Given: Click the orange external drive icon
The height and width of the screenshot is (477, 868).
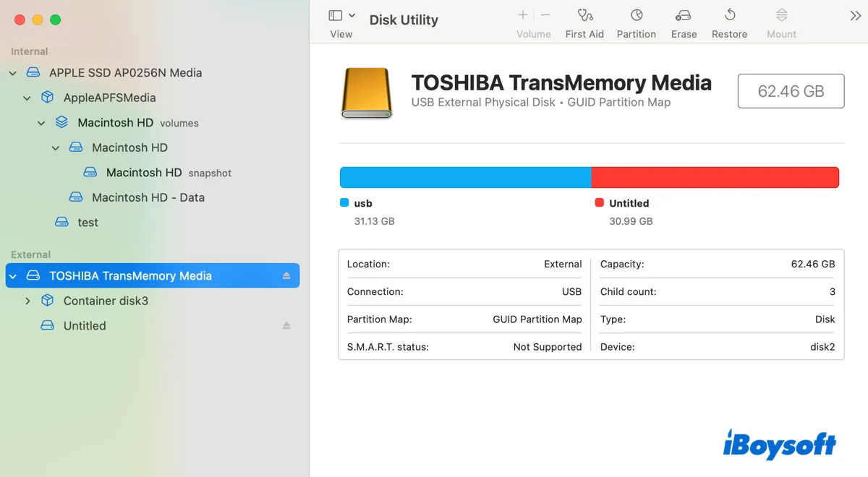Looking at the screenshot, I should (367, 93).
